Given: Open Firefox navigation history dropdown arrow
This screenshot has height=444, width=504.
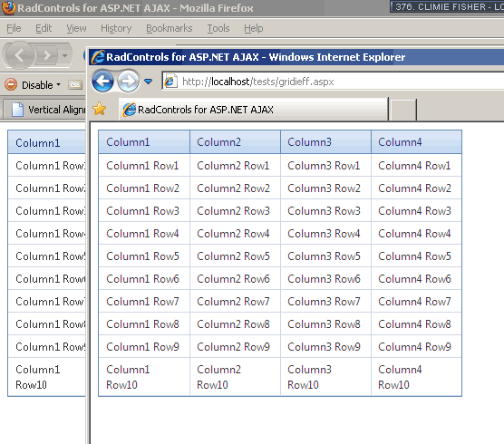Looking at the screenshot, I should pyautogui.click(x=65, y=55).
